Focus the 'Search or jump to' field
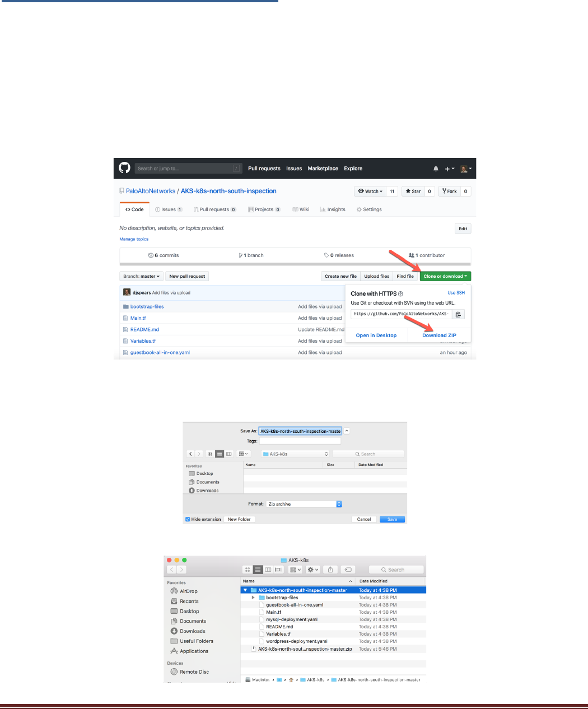Image resolution: width=588 pixels, height=709 pixels. pyautogui.click(x=189, y=169)
